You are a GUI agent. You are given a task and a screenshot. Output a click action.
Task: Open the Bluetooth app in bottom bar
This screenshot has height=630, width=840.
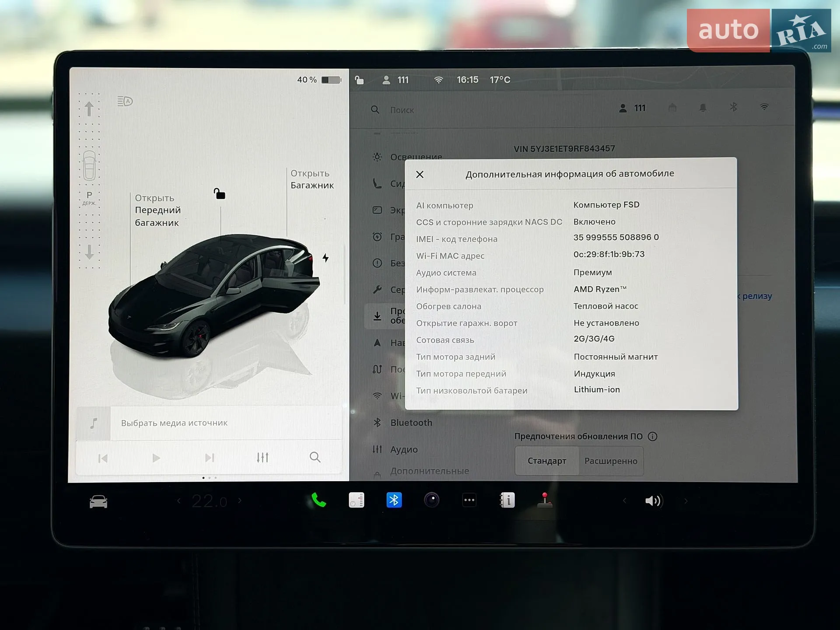[394, 500]
